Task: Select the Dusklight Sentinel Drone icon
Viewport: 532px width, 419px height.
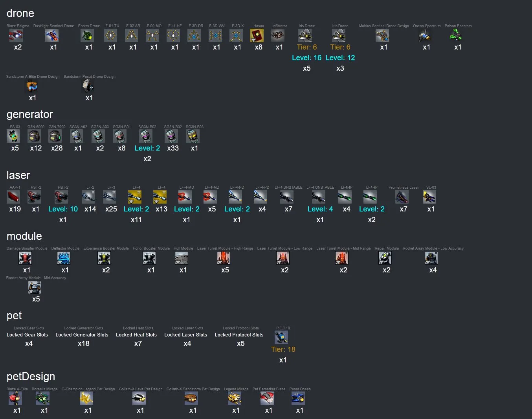Action: tap(52, 36)
